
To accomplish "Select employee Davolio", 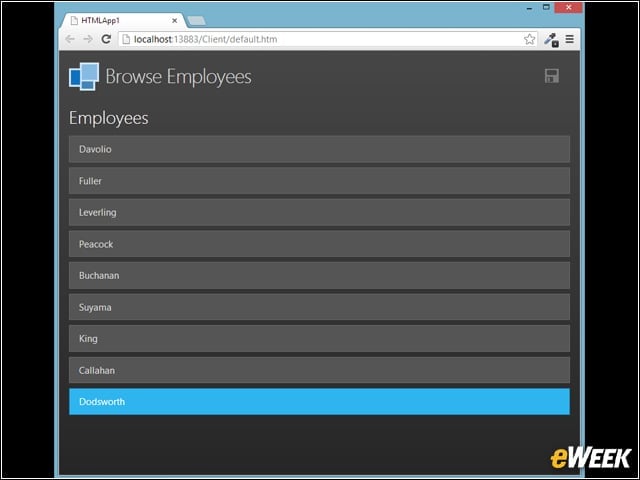I will point(319,149).
